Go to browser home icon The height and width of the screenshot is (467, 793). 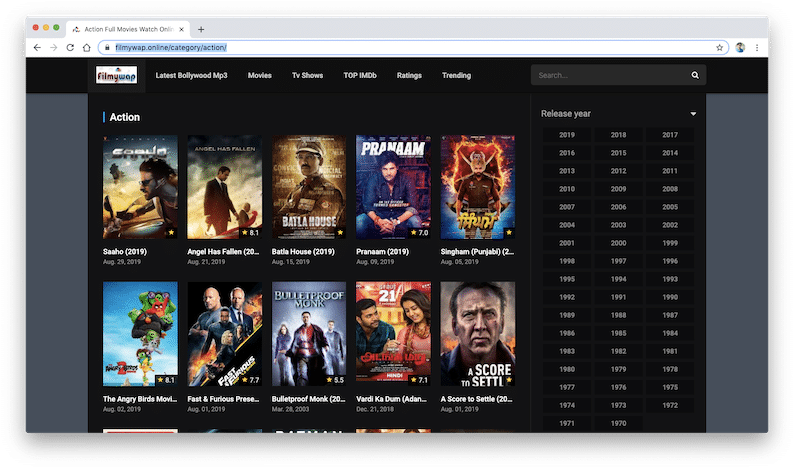(x=87, y=48)
